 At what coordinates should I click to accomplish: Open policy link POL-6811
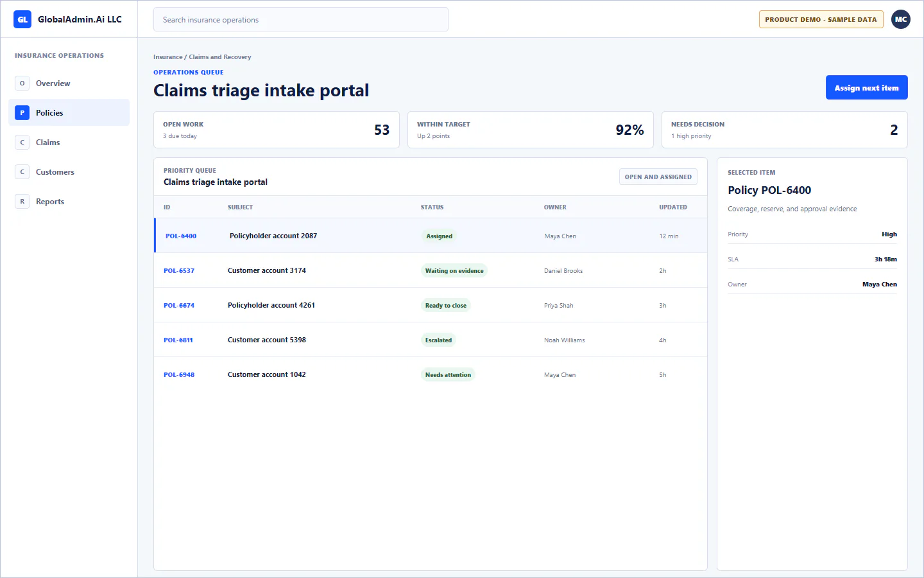pyautogui.click(x=178, y=340)
